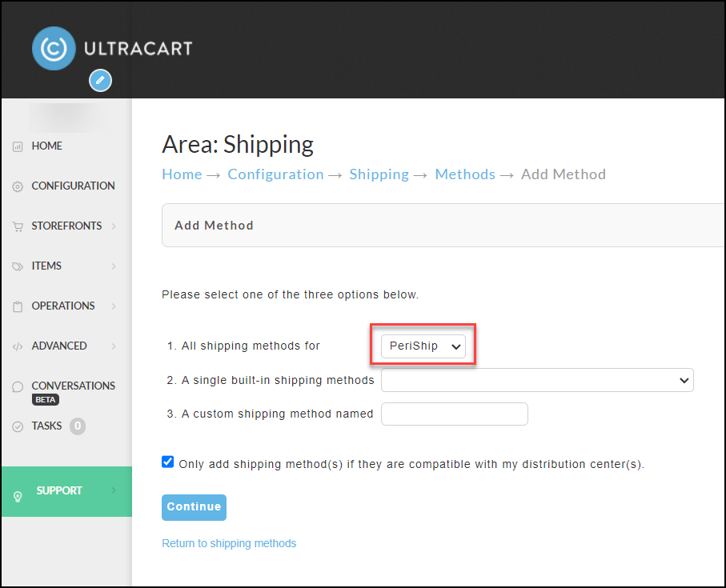Open the single built-in shipping methods dropdown
This screenshot has height=588, width=726.
(537, 380)
